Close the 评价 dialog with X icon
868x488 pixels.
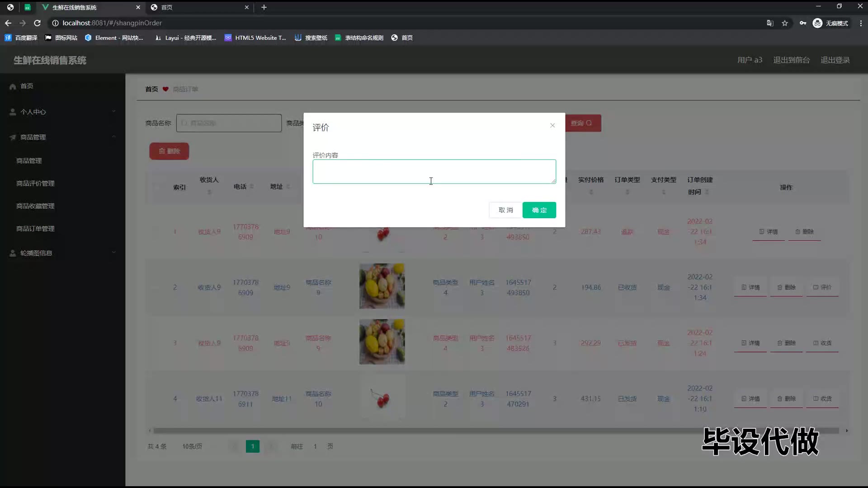552,125
